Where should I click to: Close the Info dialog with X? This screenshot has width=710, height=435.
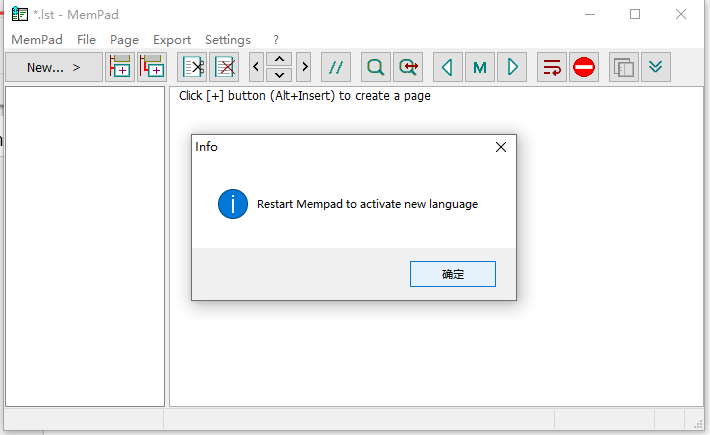tap(501, 147)
